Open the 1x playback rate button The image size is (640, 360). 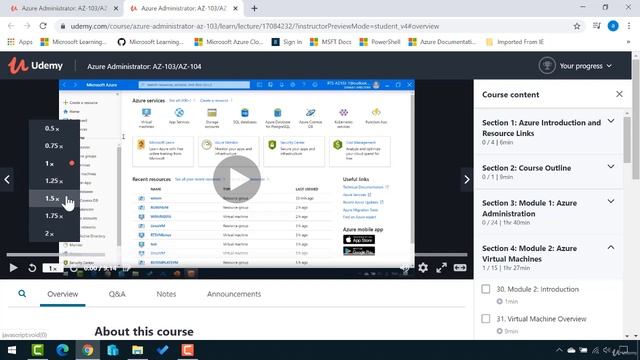(52, 268)
